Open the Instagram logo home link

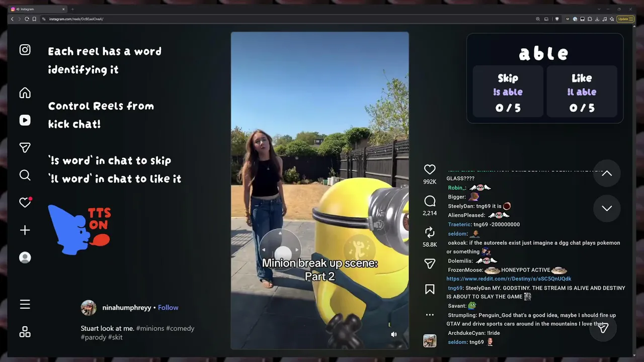click(25, 50)
